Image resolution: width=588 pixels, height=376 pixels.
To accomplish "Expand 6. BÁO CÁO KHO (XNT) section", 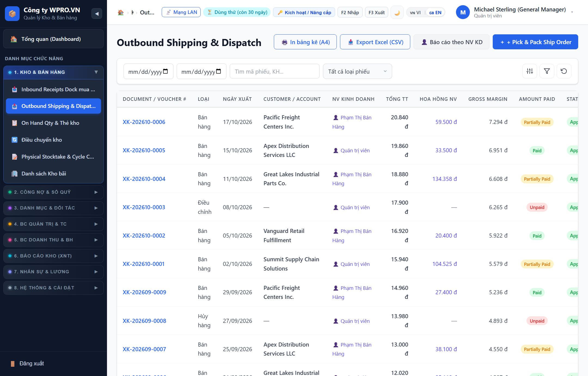I will click(53, 256).
